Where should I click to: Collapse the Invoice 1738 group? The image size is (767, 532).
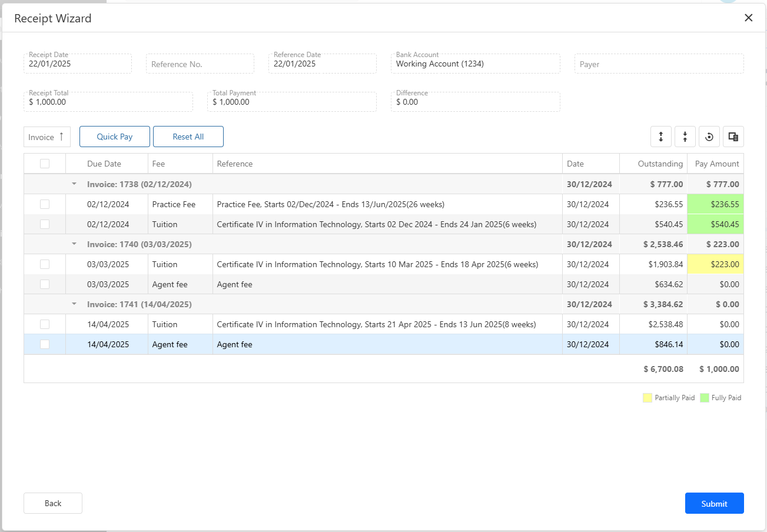(x=74, y=184)
